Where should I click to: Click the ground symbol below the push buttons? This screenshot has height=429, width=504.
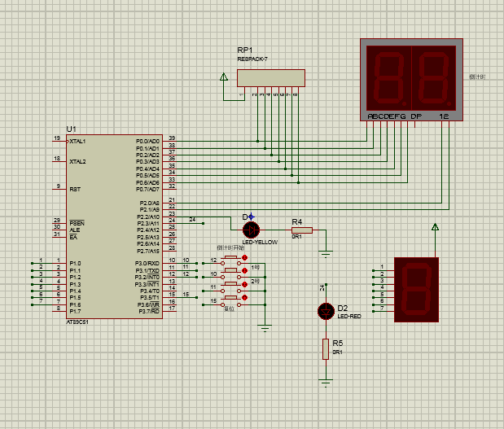(x=265, y=328)
